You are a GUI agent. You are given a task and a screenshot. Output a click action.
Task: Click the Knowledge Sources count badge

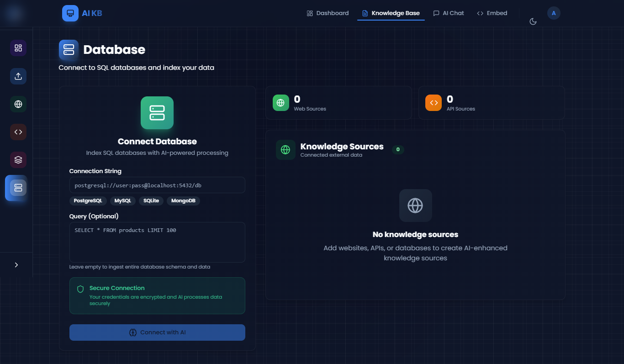398,150
